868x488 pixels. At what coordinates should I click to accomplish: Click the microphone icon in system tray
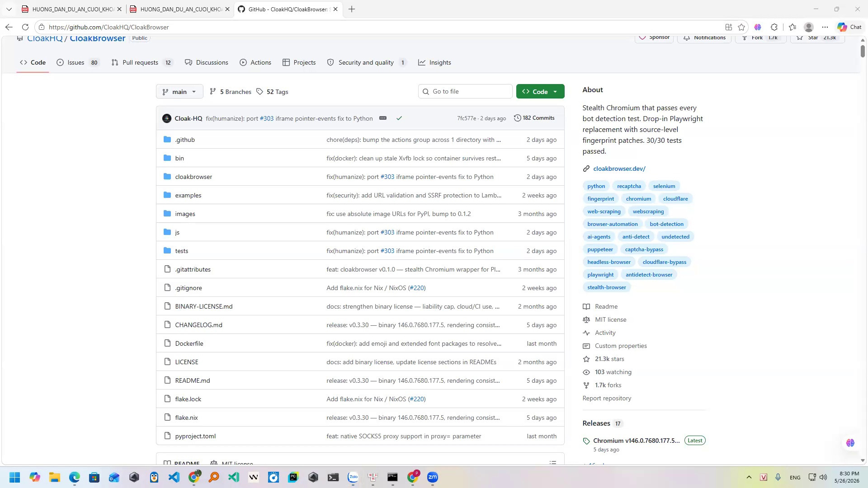[x=778, y=477]
